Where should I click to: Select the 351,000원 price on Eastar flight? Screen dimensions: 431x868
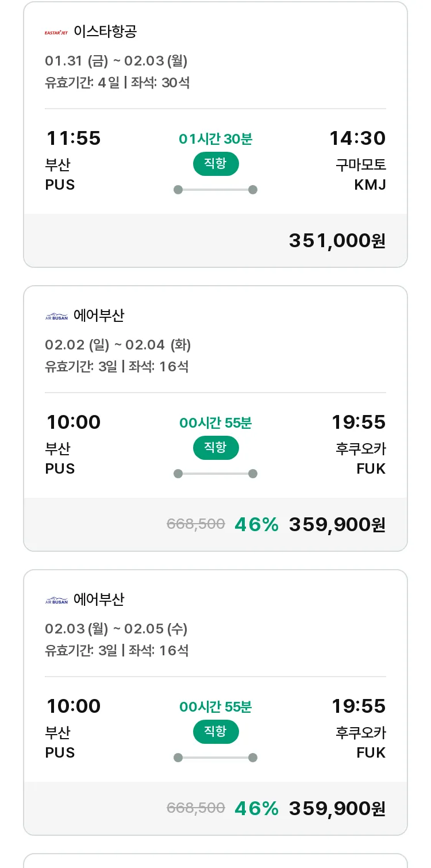(x=337, y=240)
